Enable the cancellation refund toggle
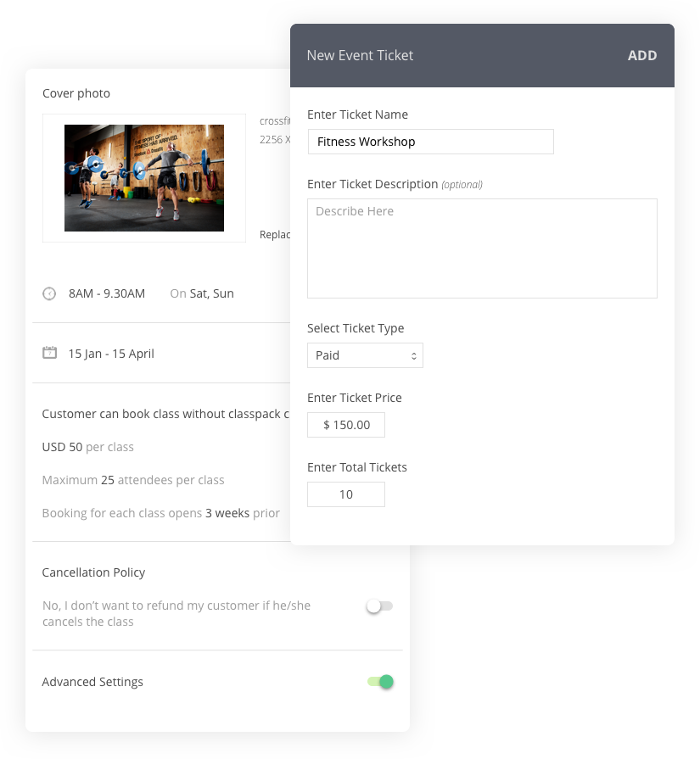The height and width of the screenshot is (759, 700). click(379, 606)
